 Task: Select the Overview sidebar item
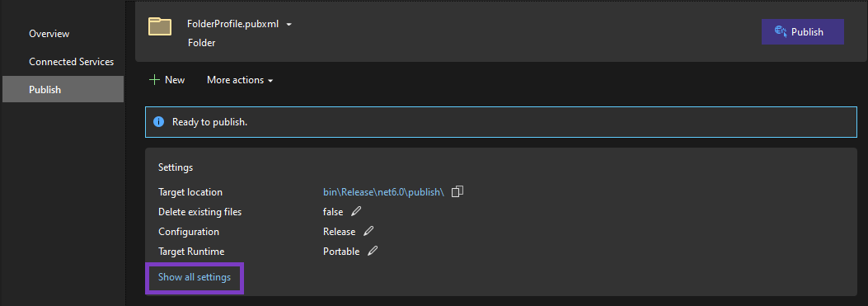[49, 34]
